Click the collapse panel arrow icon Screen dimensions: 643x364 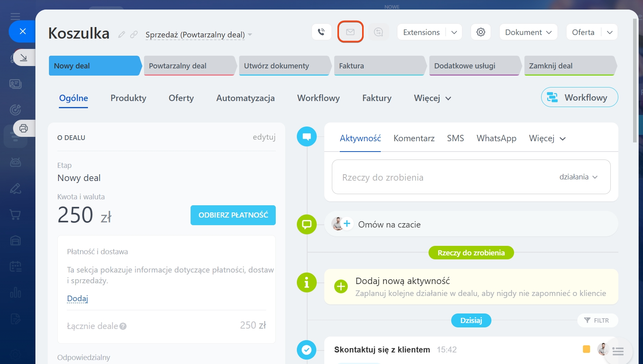(x=24, y=58)
